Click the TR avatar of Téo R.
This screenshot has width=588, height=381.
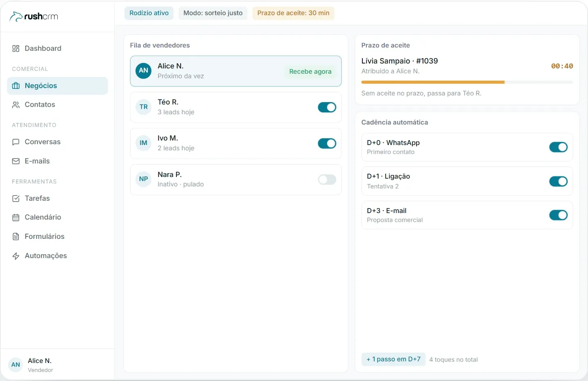click(143, 107)
